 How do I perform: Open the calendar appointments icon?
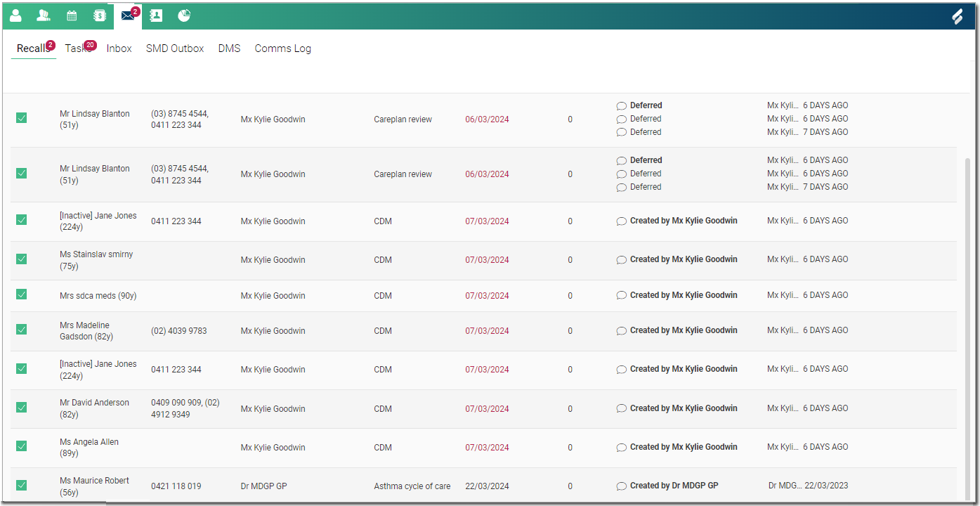pyautogui.click(x=72, y=15)
